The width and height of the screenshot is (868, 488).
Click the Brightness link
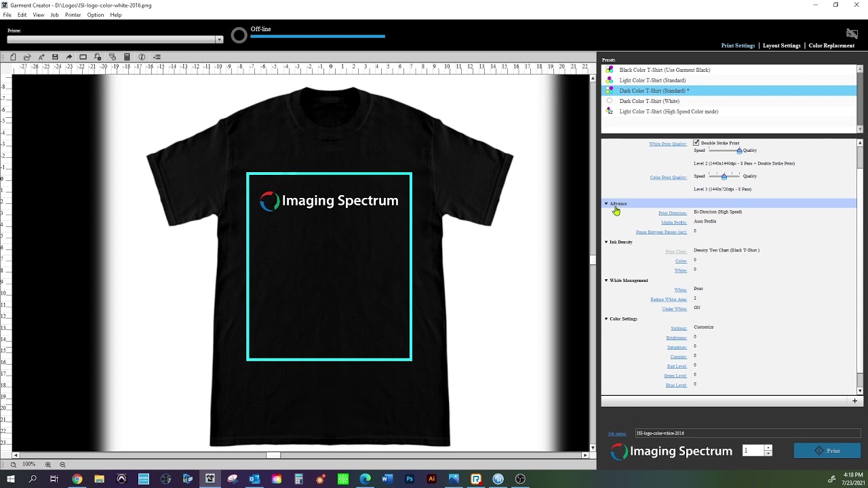tap(676, 338)
